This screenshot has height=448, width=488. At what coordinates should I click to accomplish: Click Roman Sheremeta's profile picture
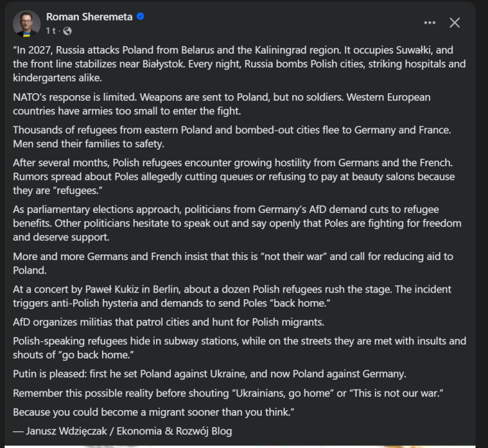pos(27,23)
